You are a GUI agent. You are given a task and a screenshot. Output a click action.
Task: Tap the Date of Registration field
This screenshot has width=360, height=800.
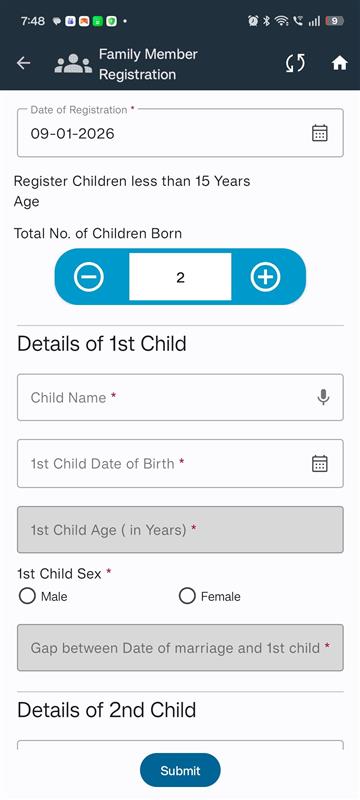[180, 133]
